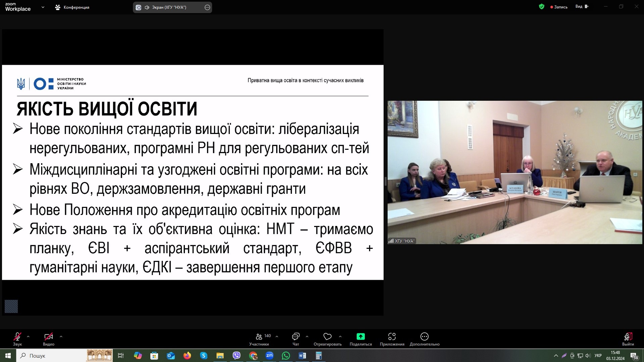Open the Дополнительно more options menu
The width and height of the screenshot is (644, 362).
(424, 338)
